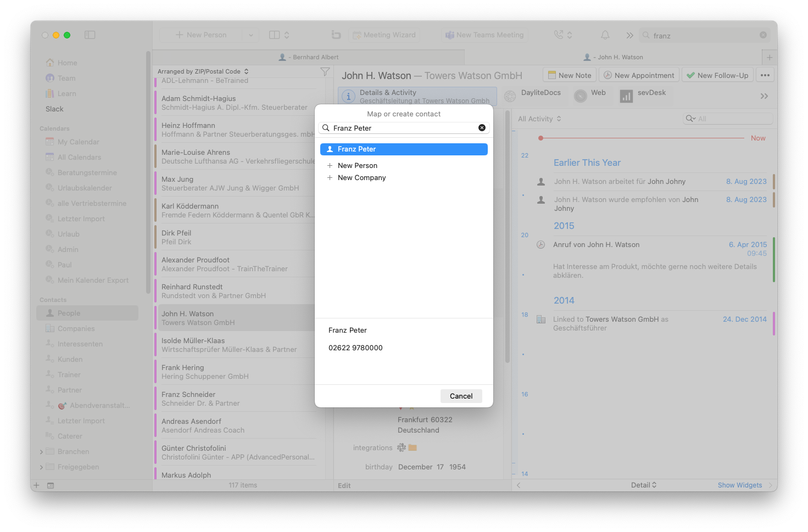Open Slack in the sidebar

coord(54,109)
